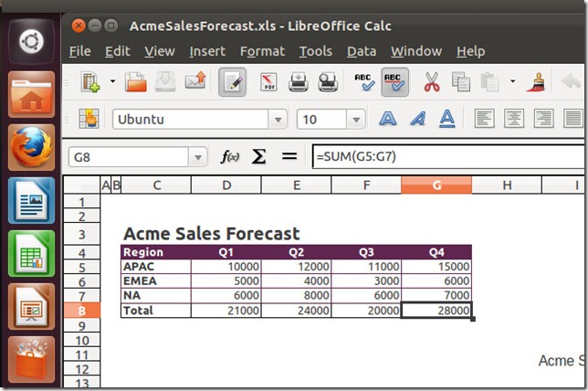
Task: Open Ubuntu Dash home button
Action: click(31, 41)
